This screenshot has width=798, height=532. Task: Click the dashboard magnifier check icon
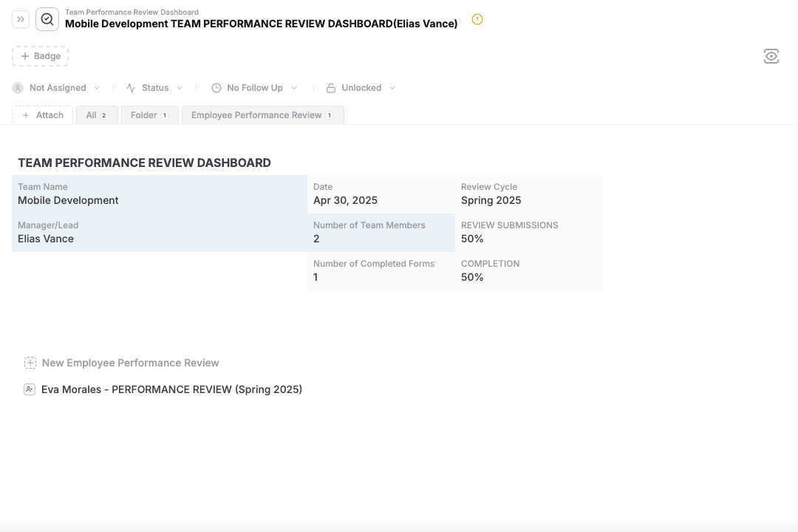click(x=47, y=19)
